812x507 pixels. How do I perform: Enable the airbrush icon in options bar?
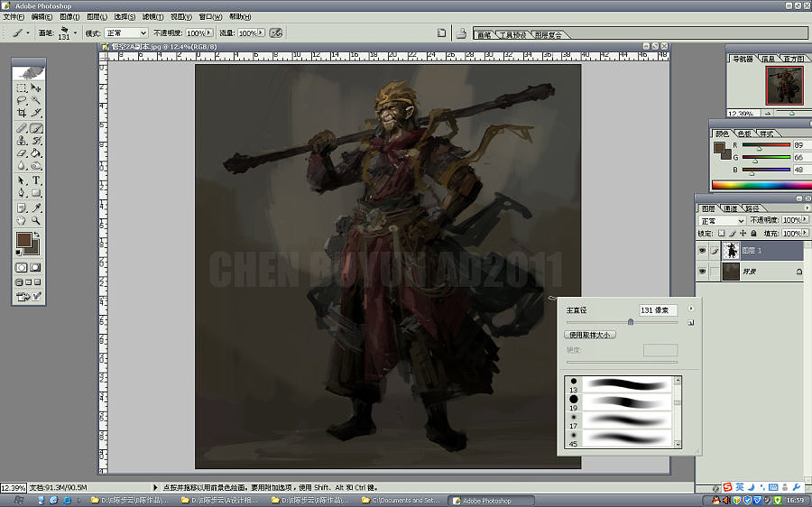[x=276, y=32]
